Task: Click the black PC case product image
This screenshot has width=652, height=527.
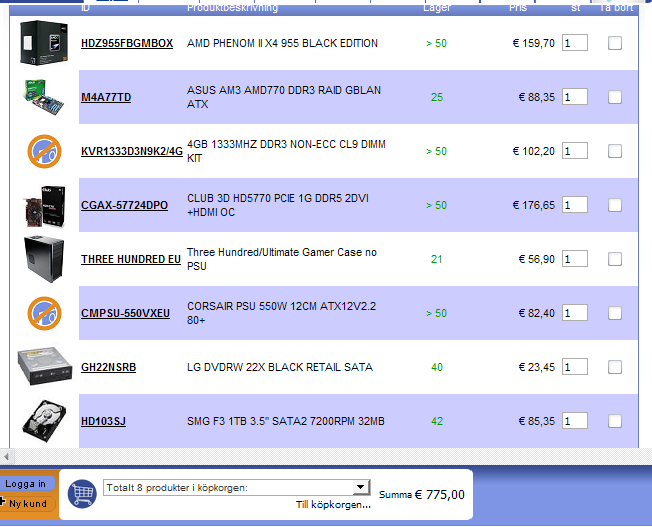Action: (44, 259)
